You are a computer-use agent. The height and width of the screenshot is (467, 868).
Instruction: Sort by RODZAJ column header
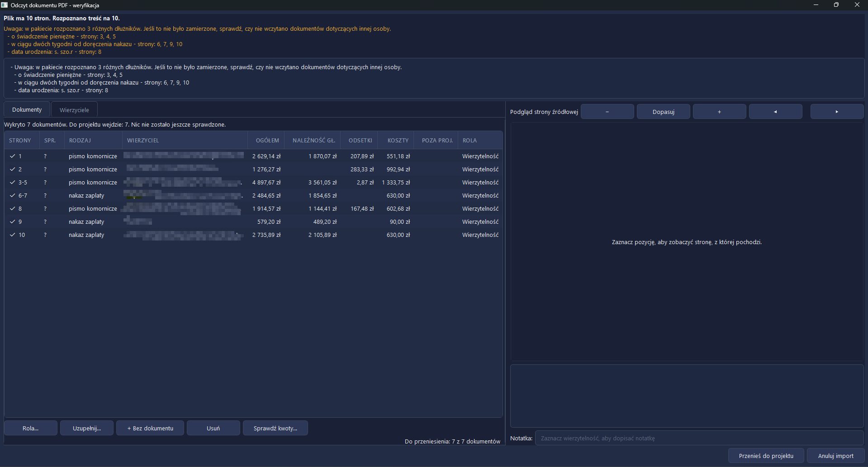point(93,140)
